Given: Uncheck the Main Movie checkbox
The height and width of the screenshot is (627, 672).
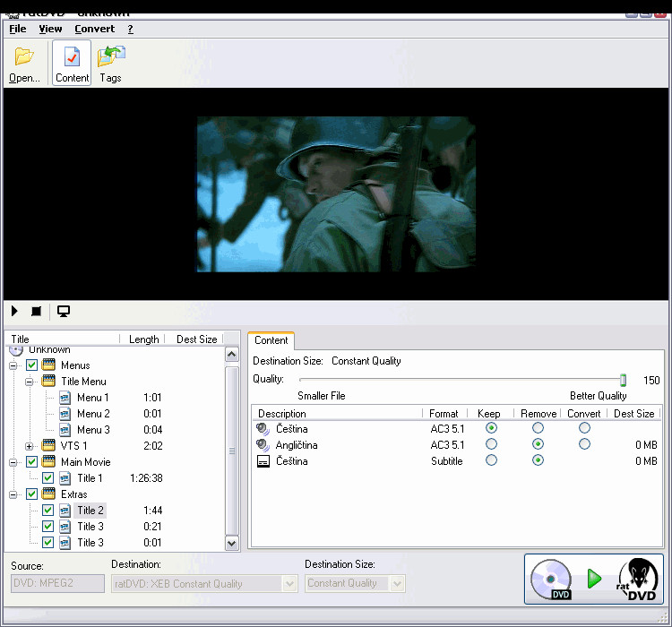Looking at the screenshot, I should [31, 461].
